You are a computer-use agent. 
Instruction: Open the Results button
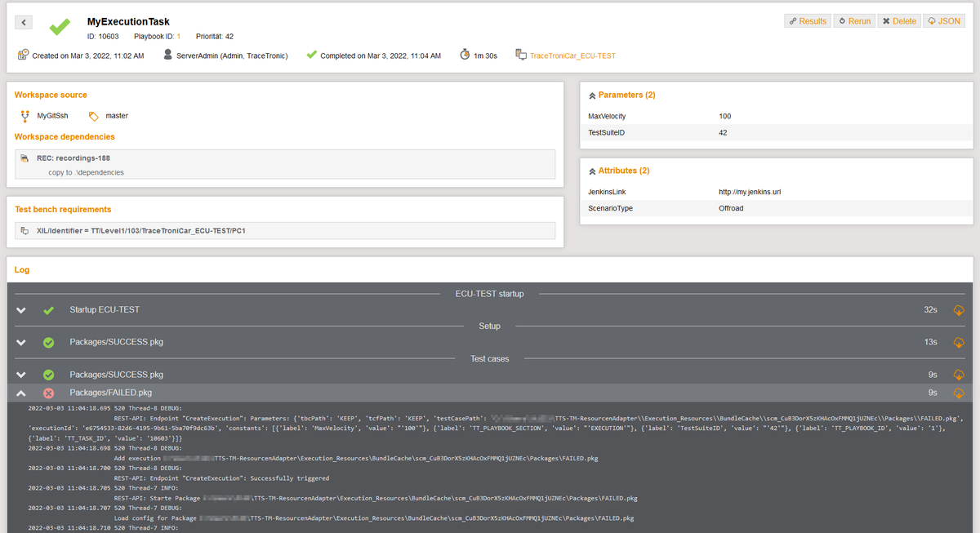pos(807,21)
